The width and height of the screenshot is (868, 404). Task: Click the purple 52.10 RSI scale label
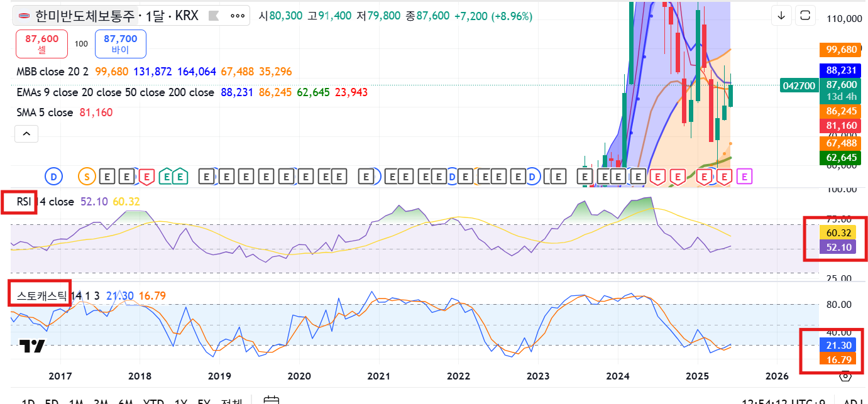pos(838,248)
